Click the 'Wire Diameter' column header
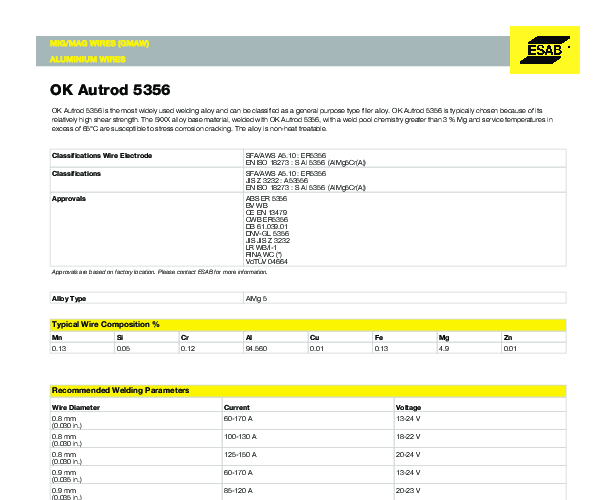The image size is (615, 500). [x=76, y=408]
